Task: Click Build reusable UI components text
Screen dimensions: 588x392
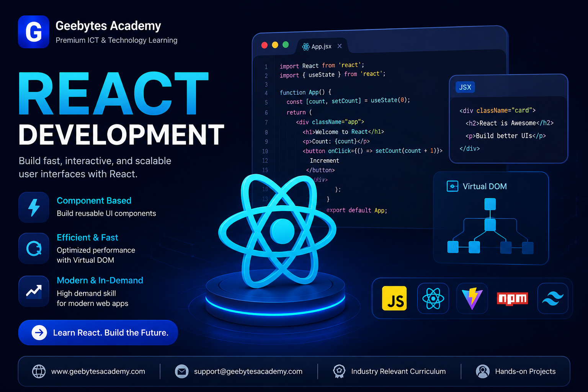Action: 106,213
